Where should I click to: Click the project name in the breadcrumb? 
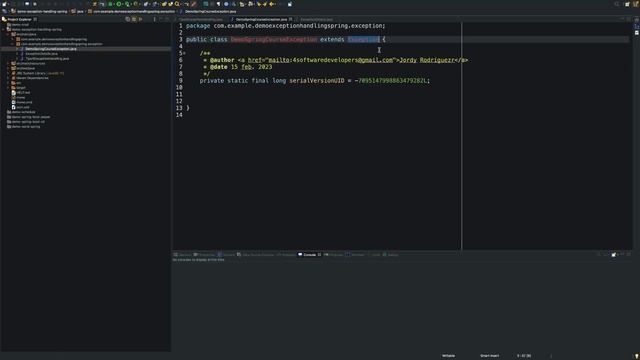coord(42,11)
